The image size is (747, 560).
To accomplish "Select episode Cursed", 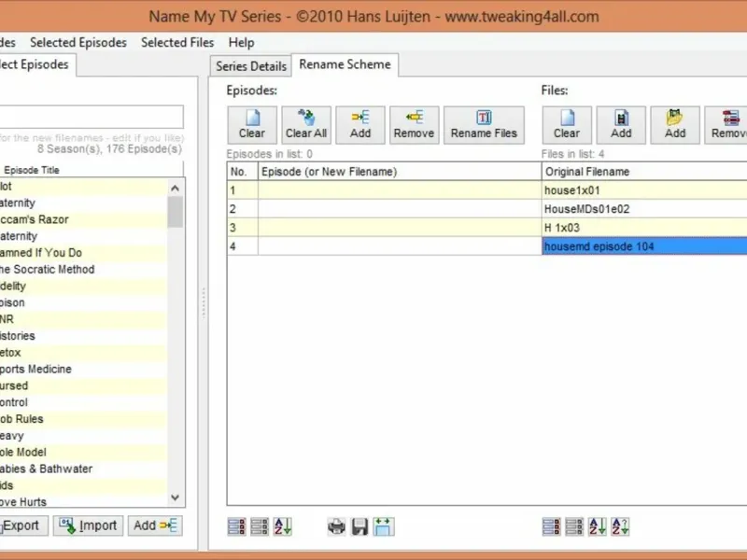I will click(83, 385).
